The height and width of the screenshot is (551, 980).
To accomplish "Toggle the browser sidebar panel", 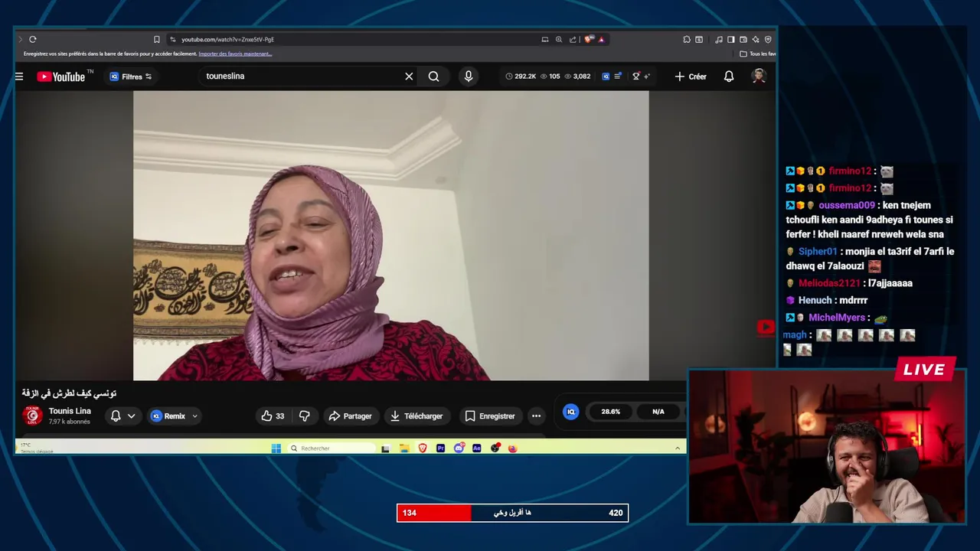I will pyautogui.click(x=731, y=39).
